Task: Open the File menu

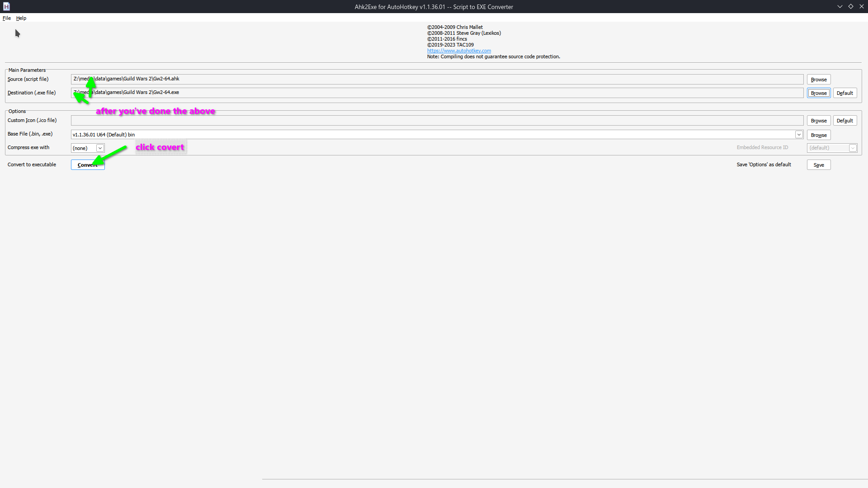Action: [7, 18]
